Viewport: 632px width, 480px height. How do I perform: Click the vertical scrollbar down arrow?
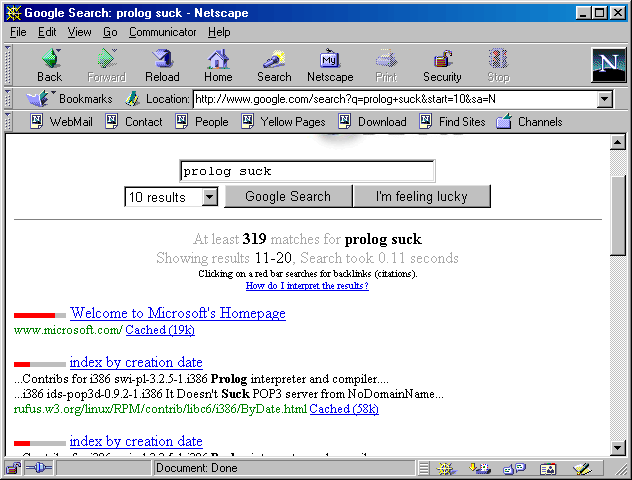click(x=617, y=447)
